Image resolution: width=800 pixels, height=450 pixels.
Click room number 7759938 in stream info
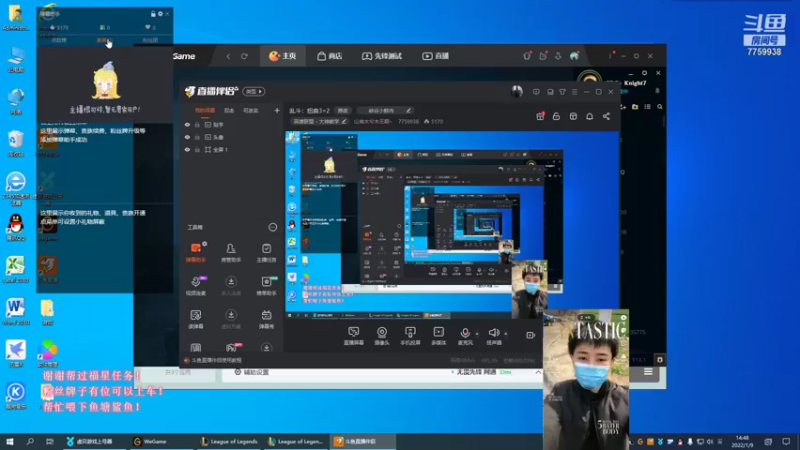(408, 121)
